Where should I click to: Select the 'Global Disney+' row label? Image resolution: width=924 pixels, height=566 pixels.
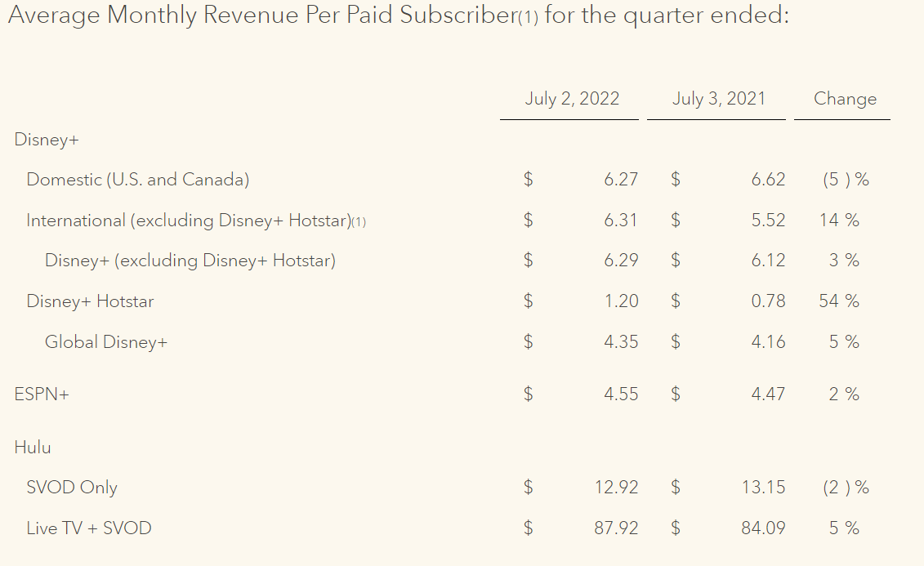click(x=106, y=342)
